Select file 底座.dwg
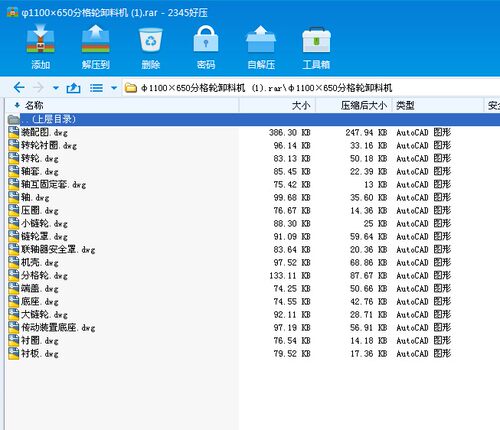 40,302
